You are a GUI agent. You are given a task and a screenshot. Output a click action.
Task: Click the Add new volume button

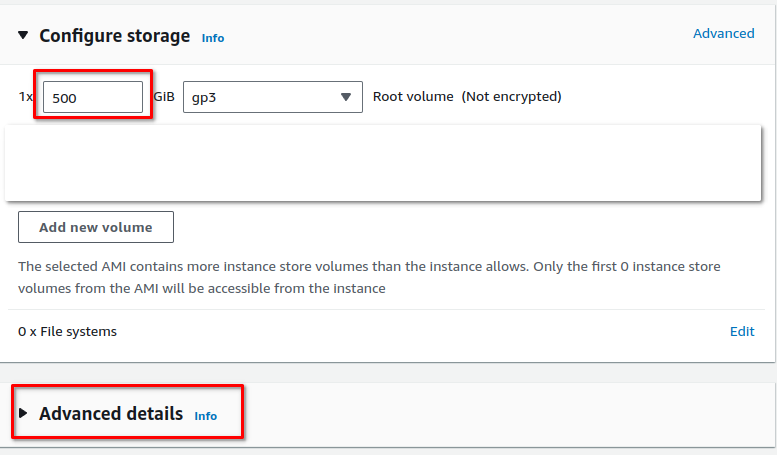tap(96, 227)
